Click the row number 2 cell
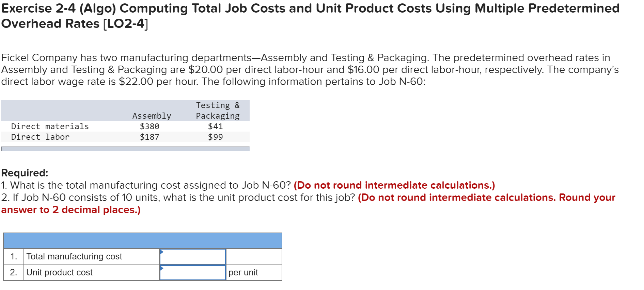The image size is (644, 290). click(x=13, y=272)
